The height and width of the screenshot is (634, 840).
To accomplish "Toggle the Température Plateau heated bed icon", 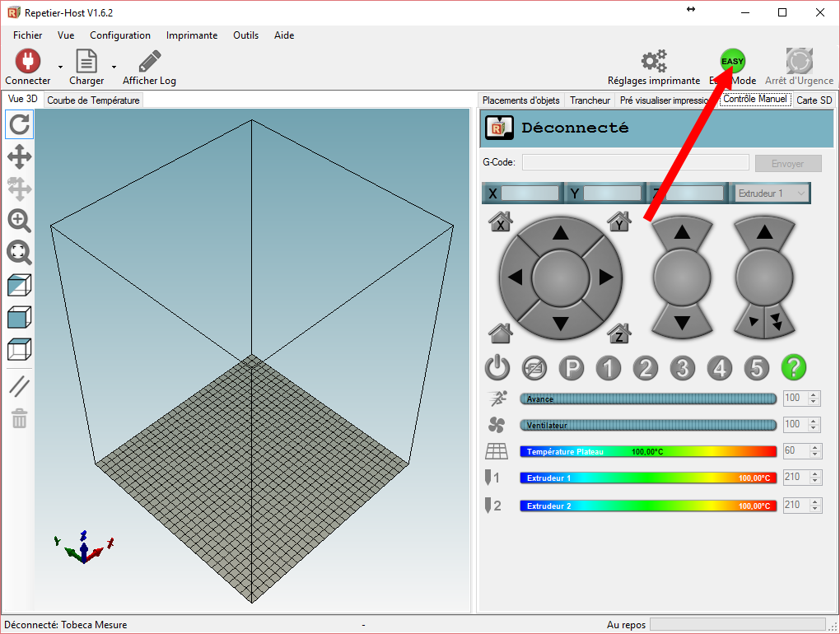I will [x=496, y=451].
